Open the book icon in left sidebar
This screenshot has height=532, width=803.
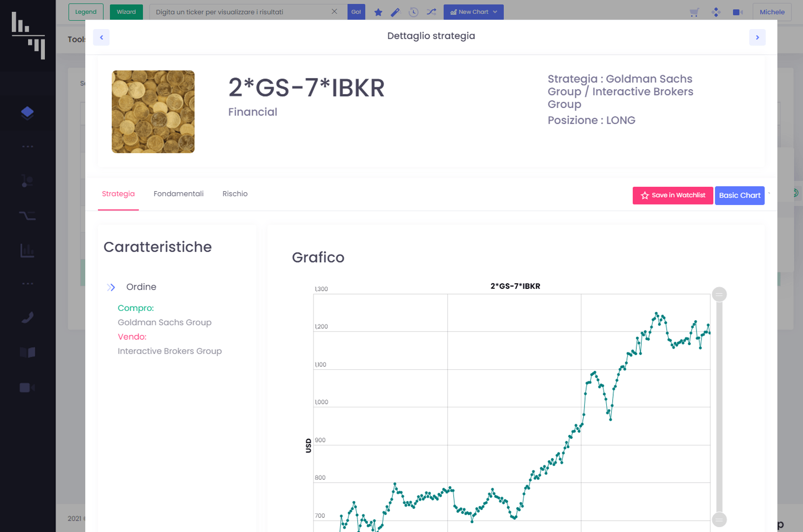[x=28, y=352]
